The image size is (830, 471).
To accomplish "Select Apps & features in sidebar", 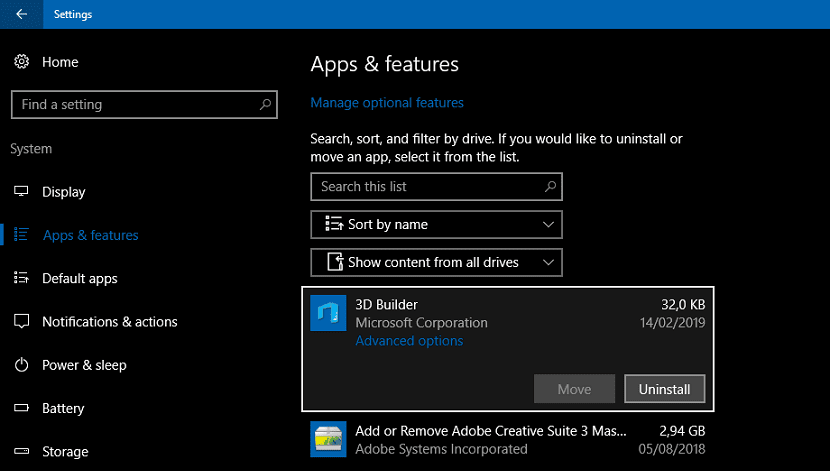I will pos(91,235).
